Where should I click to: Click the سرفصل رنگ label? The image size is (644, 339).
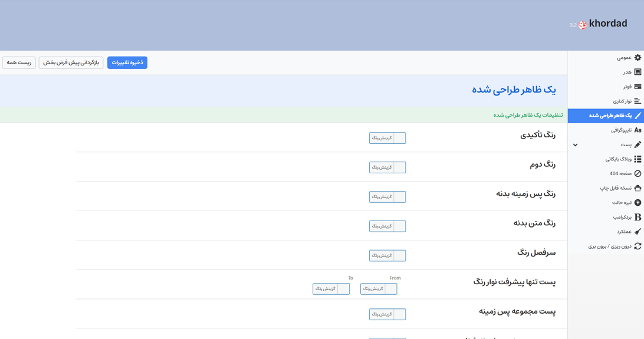coord(537,253)
